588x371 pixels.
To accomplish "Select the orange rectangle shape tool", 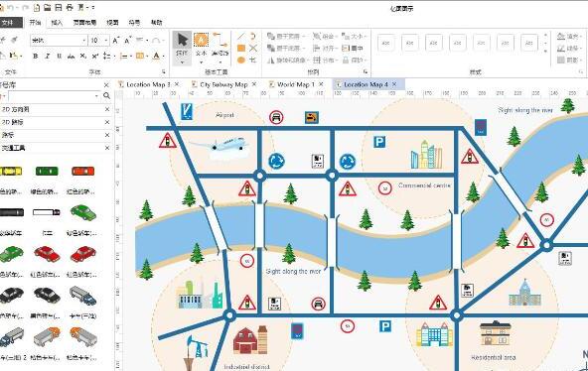I will [x=241, y=48].
